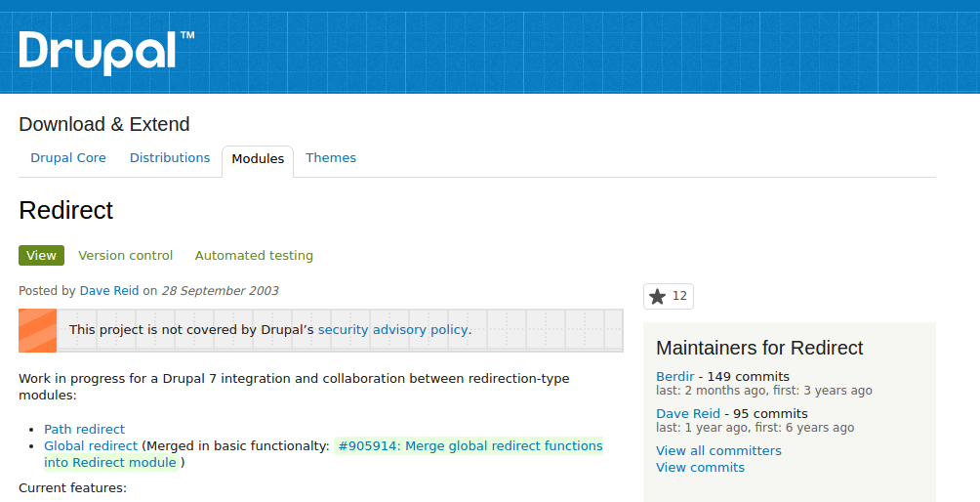Viewport: 980px width, 502px height.
Task: Click "last: 1 year ago, first: 6 years ago"
Action: click(x=755, y=428)
